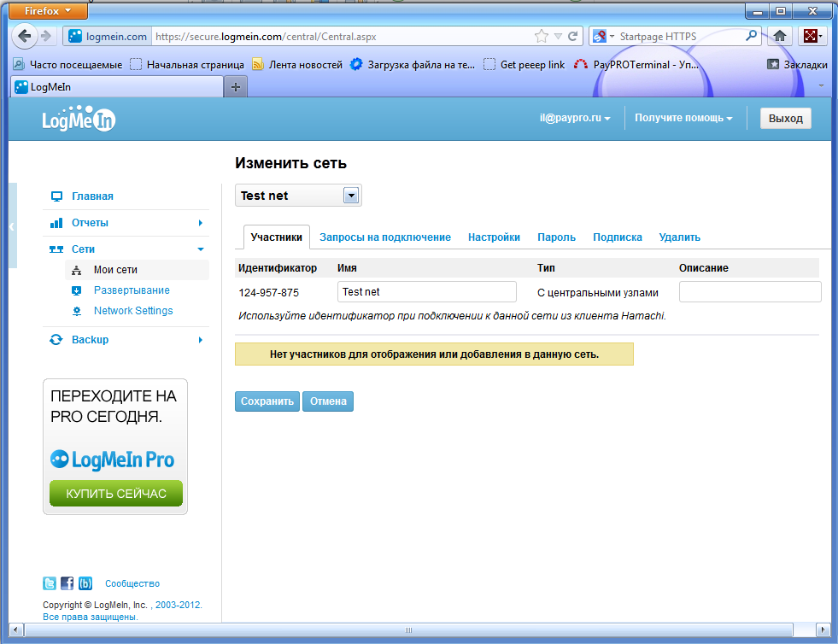Open the Network Settings sidebar link

133,311
